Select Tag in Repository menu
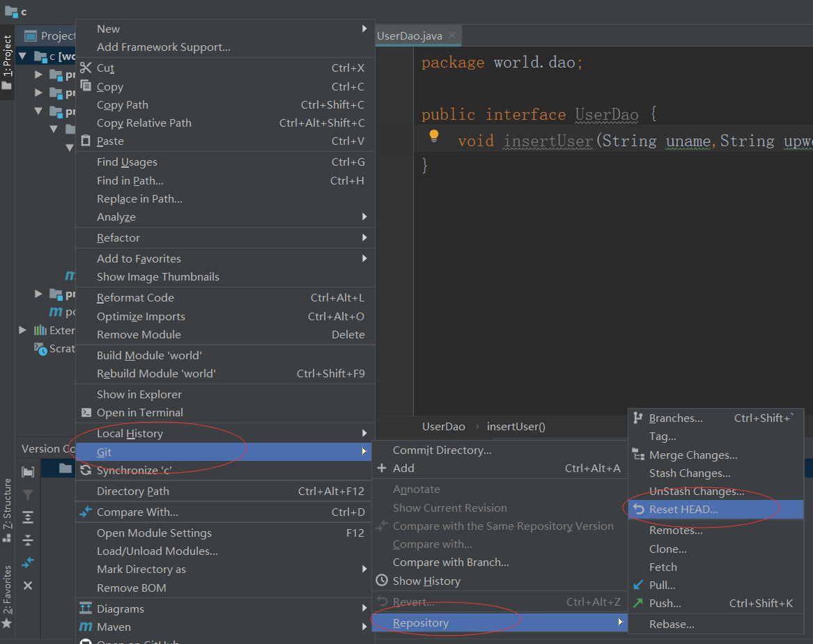813x644 pixels. pos(715,437)
